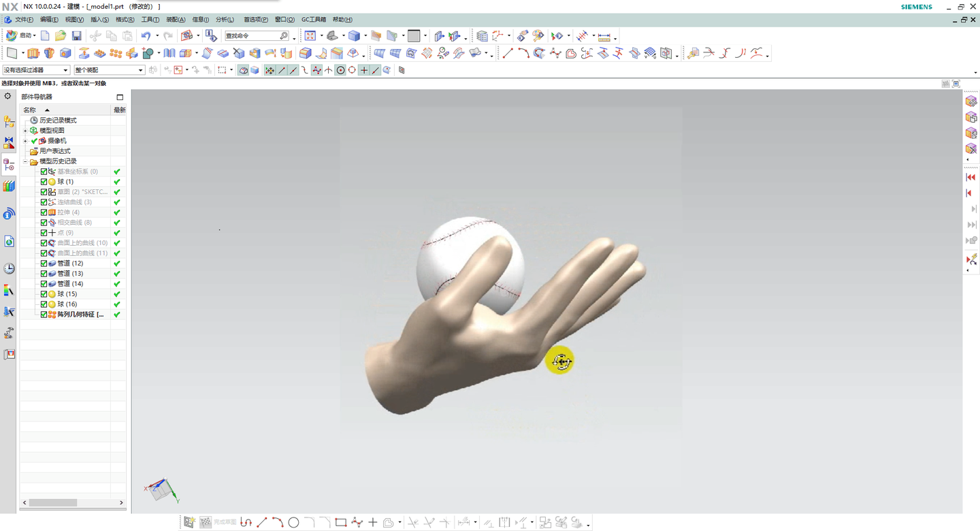This screenshot has height=531, width=980.
Task: Maximize the 部件导航器 panel
Action: (120, 97)
